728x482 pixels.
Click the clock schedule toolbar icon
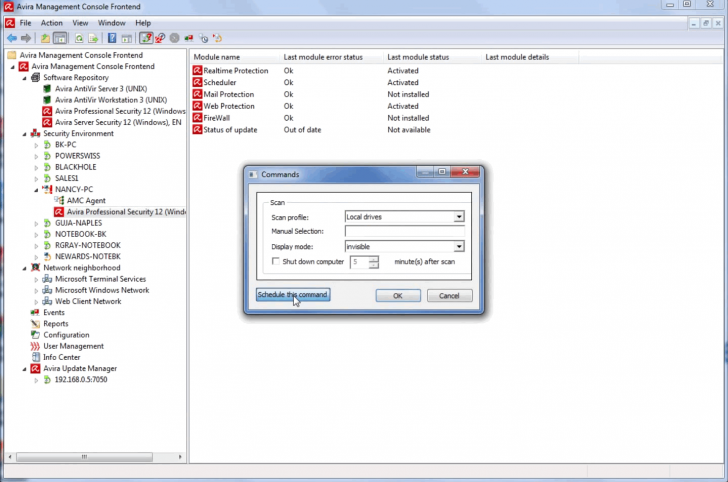coord(203,38)
